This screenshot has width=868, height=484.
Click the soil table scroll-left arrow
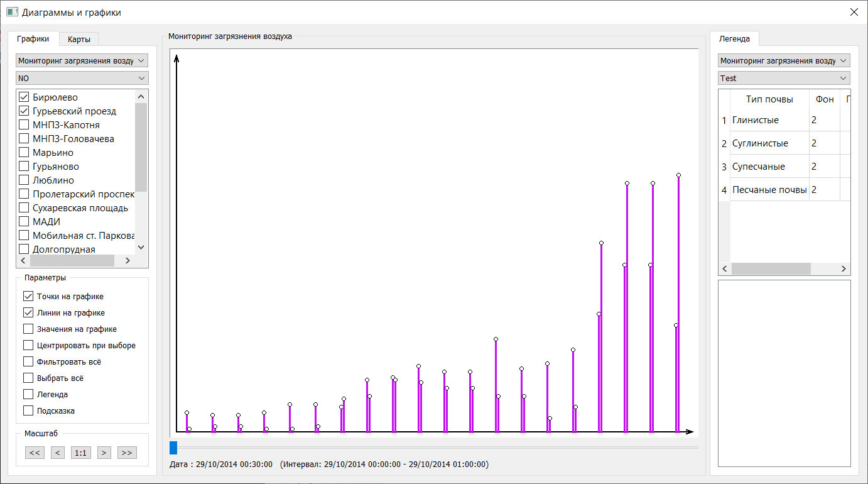(x=725, y=268)
